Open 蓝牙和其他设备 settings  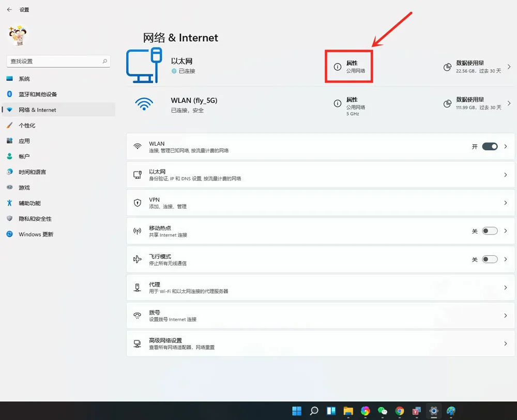point(59,94)
